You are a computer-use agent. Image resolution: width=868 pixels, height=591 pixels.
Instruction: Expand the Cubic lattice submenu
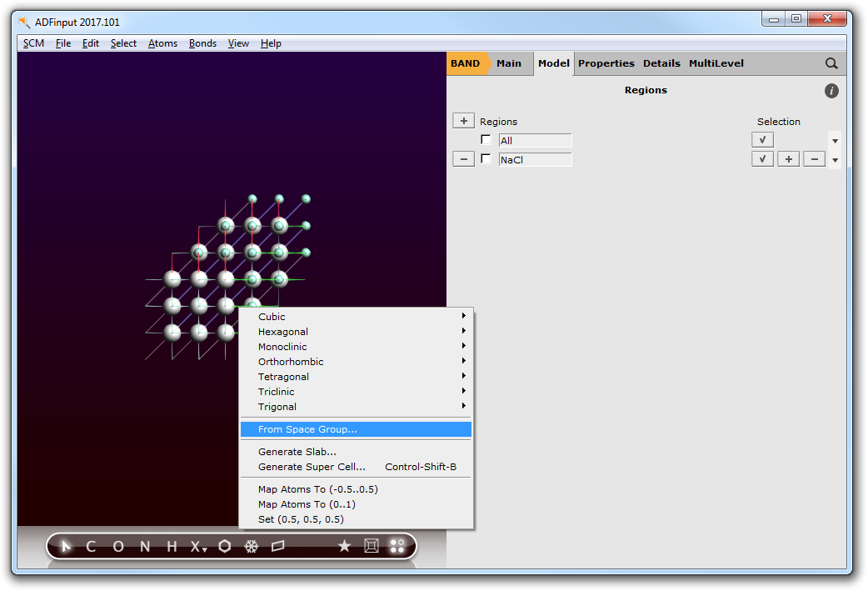(x=356, y=317)
